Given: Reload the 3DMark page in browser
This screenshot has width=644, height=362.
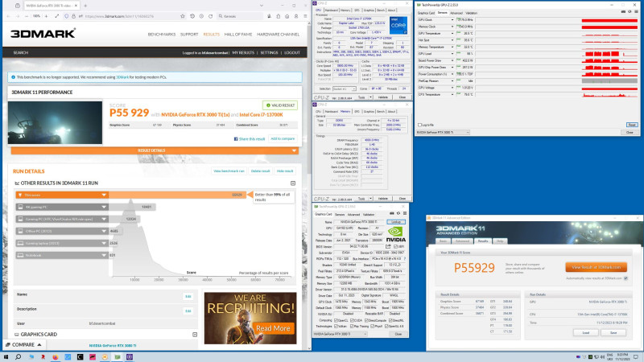Looking at the screenshot, I should (211, 16).
